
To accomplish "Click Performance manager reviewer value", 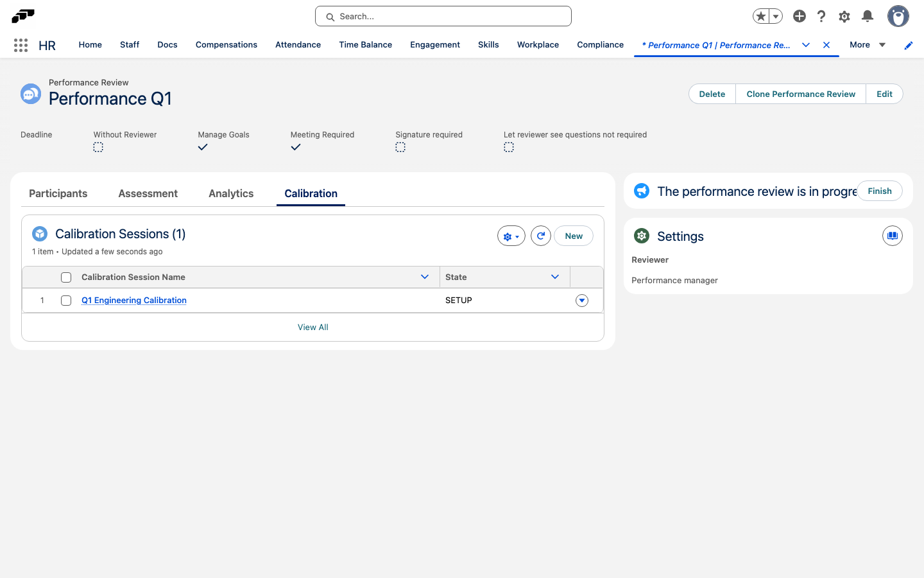I will 675,281.
